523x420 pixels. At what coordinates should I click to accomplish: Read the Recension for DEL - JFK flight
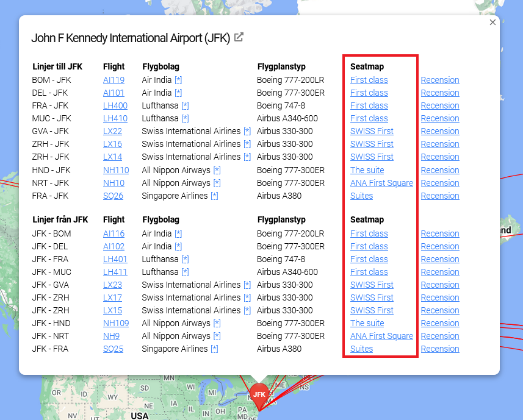click(439, 93)
